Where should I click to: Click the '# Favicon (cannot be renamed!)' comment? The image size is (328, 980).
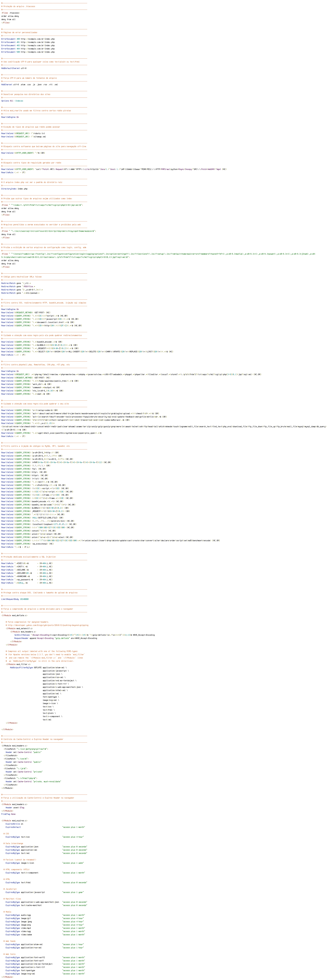[x=20, y=859]
